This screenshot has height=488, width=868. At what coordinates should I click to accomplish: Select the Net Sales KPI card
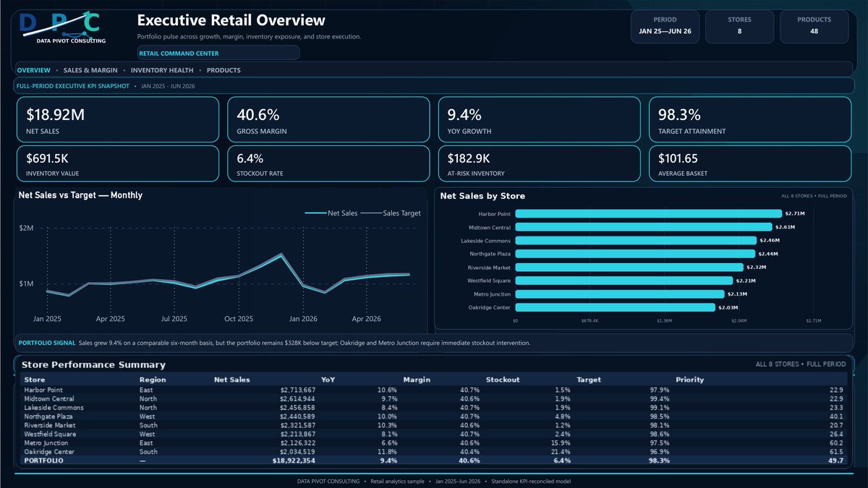[117, 119]
